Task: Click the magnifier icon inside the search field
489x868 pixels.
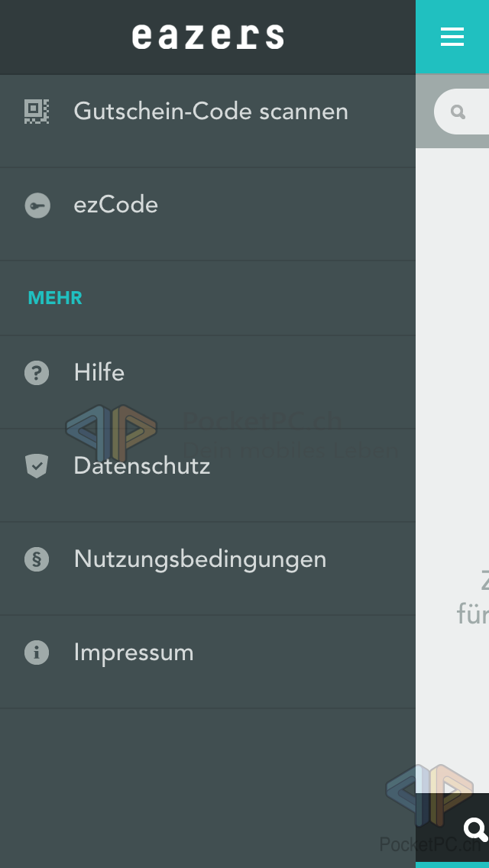Action: pyautogui.click(x=458, y=112)
